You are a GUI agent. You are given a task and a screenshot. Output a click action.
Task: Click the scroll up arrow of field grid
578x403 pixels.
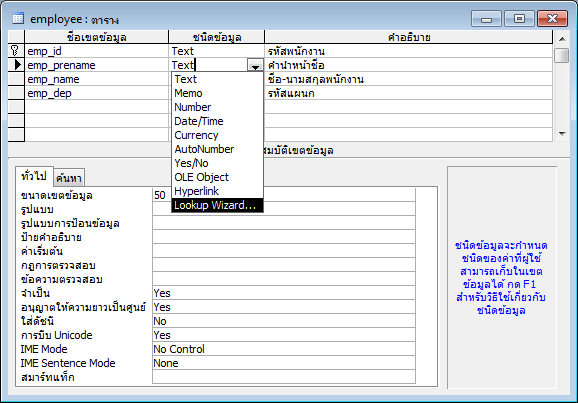coord(562,39)
